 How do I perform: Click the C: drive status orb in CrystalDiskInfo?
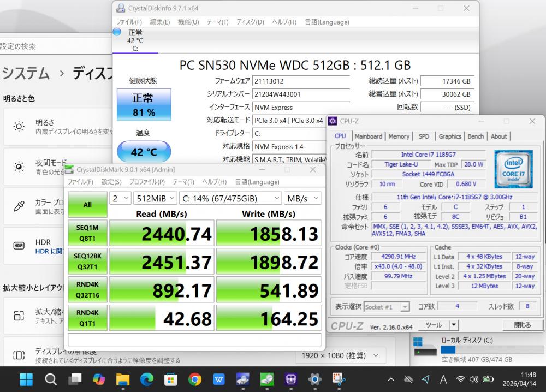coord(117,32)
